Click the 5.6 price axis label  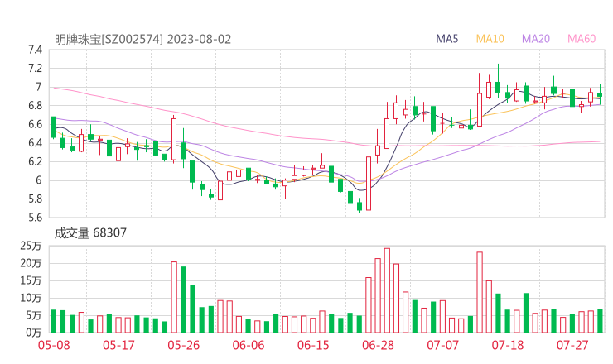[x=35, y=217]
